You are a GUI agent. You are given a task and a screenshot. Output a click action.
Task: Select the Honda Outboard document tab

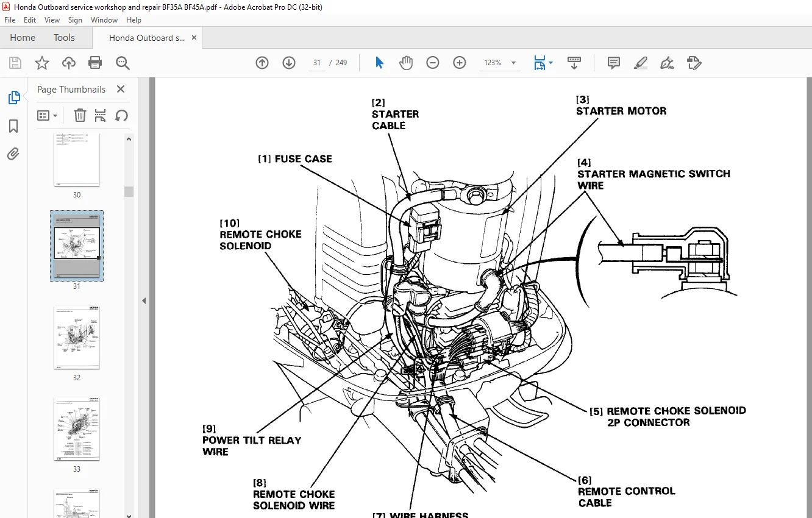(146, 38)
